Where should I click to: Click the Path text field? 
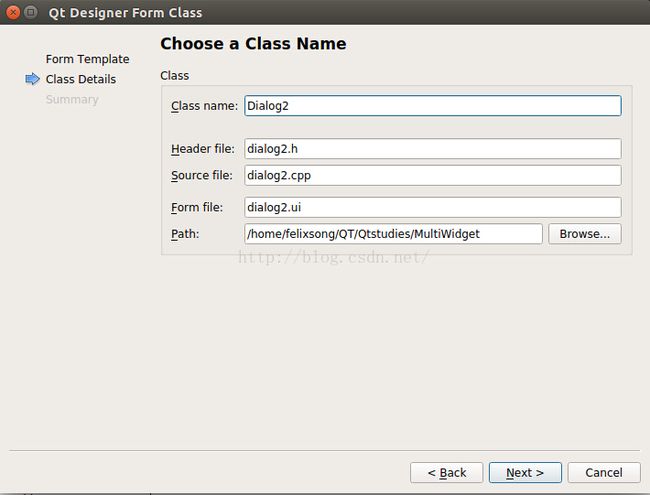(393, 234)
